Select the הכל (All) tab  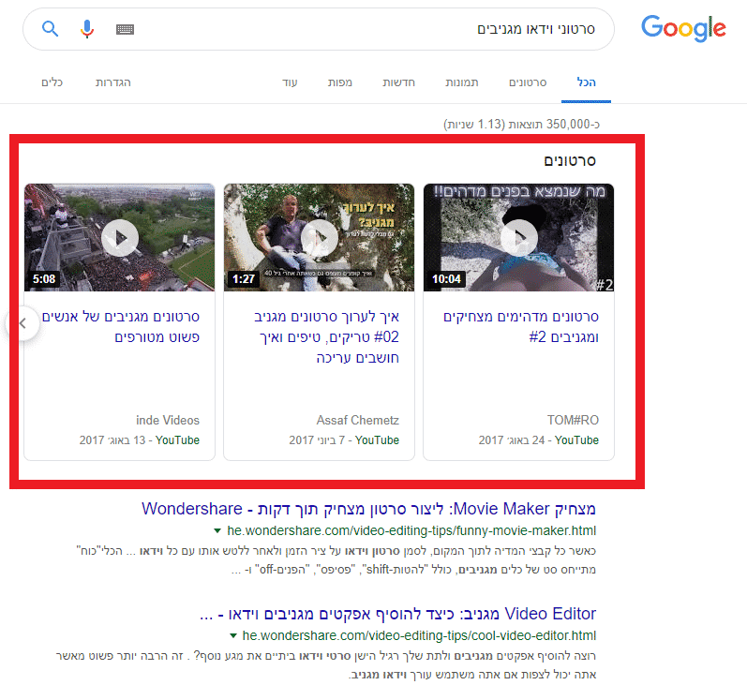click(586, 82)
